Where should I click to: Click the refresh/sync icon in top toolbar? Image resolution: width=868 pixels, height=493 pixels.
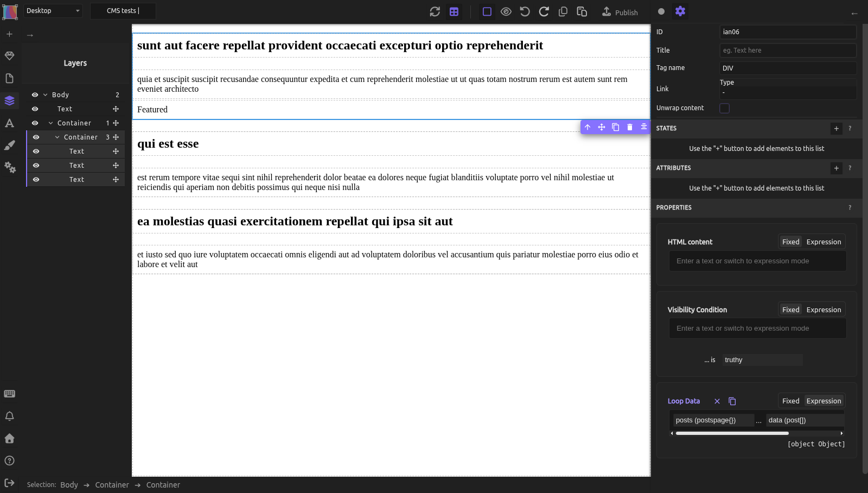(435, 11)
